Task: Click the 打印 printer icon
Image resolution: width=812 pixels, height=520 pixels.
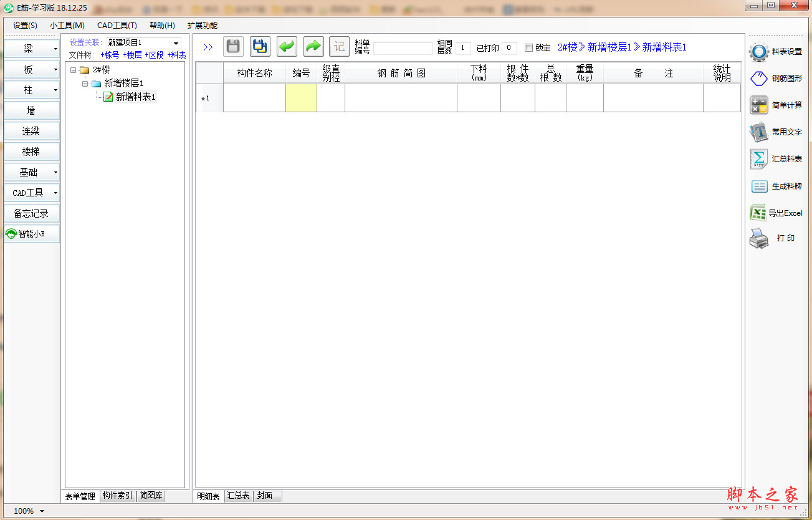Action: click(x=758, y=239)
